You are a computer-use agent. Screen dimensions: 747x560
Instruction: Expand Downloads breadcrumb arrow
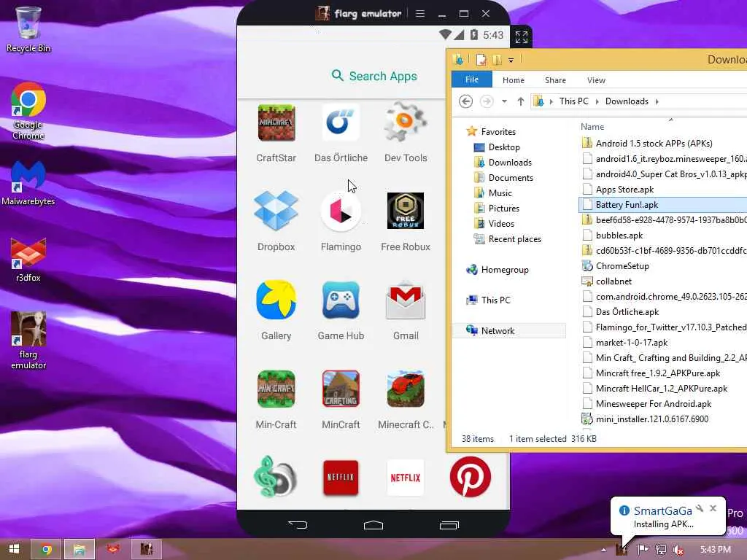point(657,101)
